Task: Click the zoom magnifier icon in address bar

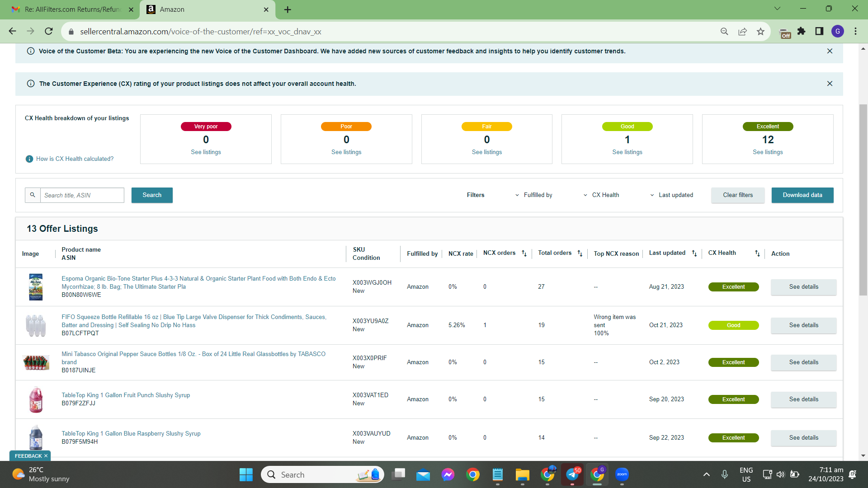Action: click(x=724, y=31)
